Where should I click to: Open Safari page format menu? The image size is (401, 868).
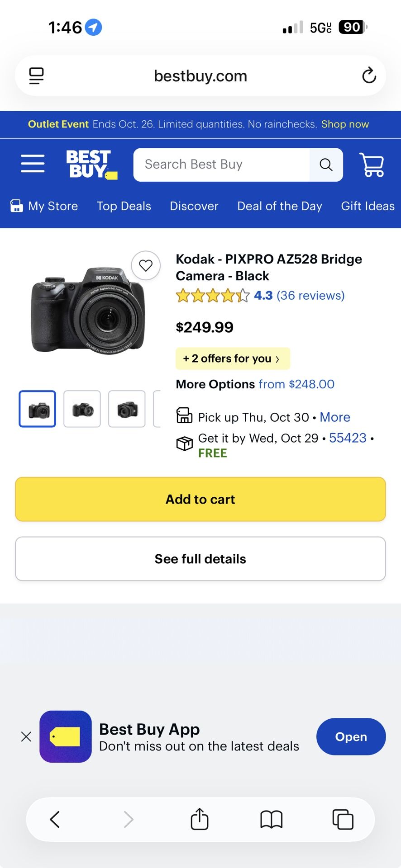pos(36,75)
